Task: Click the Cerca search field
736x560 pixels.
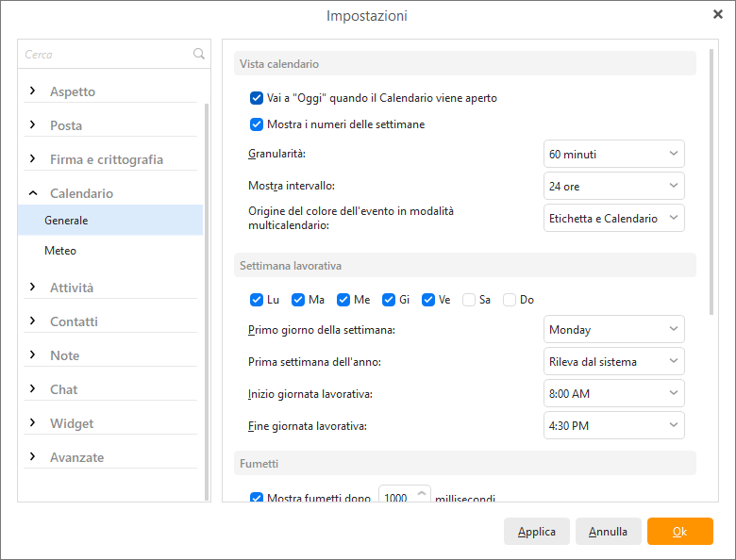Action: tap(106, 55)
